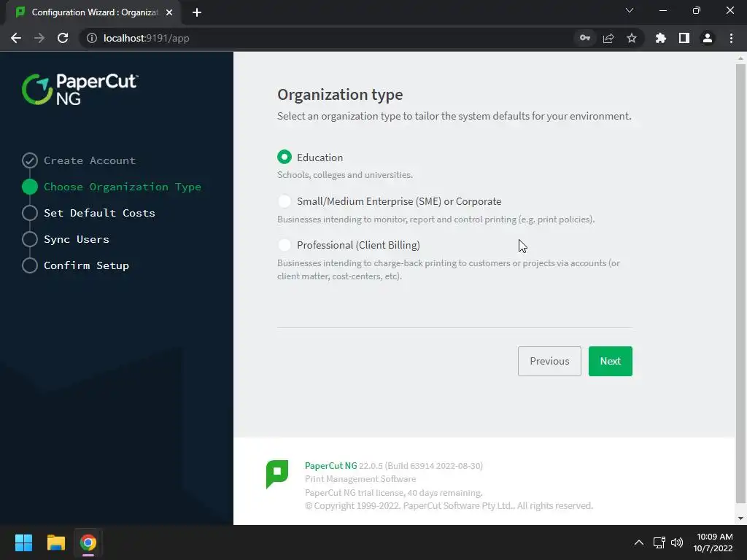This screenshot has height=560, width=747.
Task: Select Small/Medium Enterprise (SME) or Corporate option
Action: point(285,201)
